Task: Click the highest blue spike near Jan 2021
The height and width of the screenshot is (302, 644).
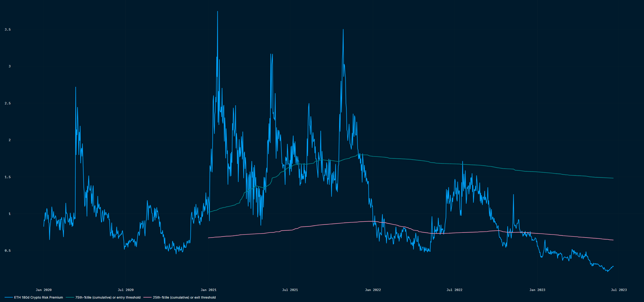Action: point(218,11)
